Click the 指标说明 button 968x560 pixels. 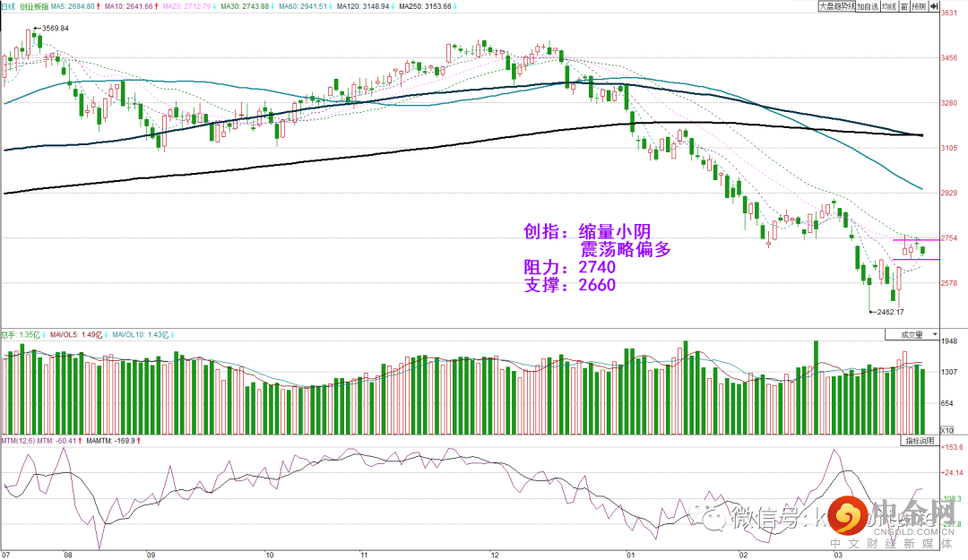tap(920, 441)
